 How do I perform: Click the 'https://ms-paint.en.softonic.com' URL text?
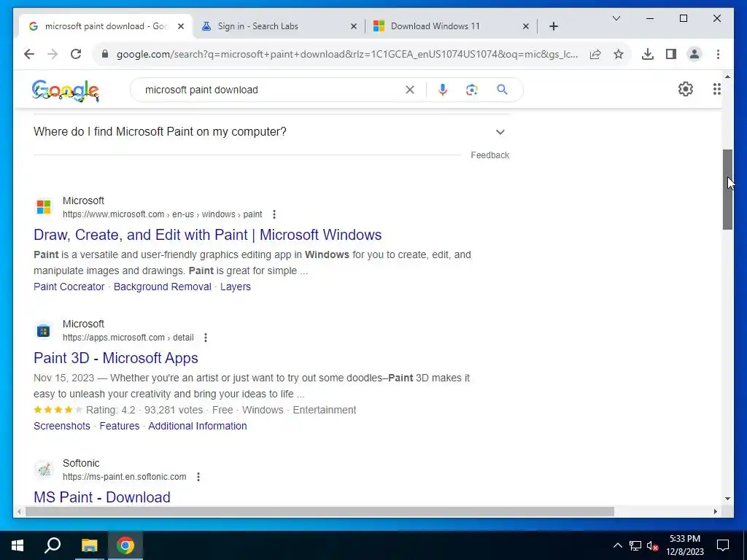point(124,477)
